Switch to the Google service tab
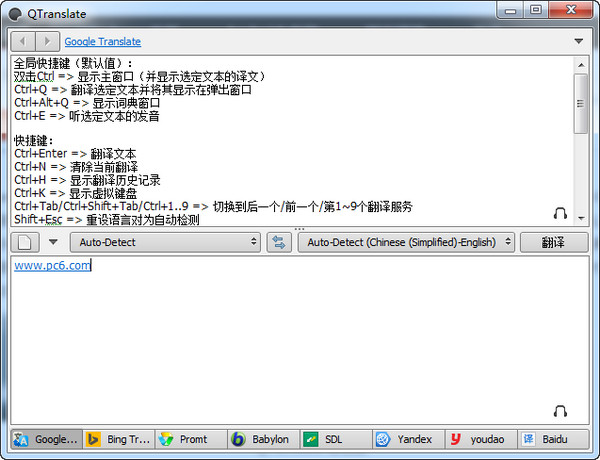The image size is (600, 460). point(46,439)
